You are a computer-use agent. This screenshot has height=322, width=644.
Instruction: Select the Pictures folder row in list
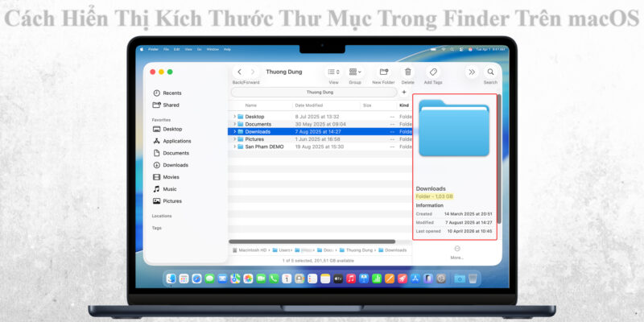click(x=320, y=139)
